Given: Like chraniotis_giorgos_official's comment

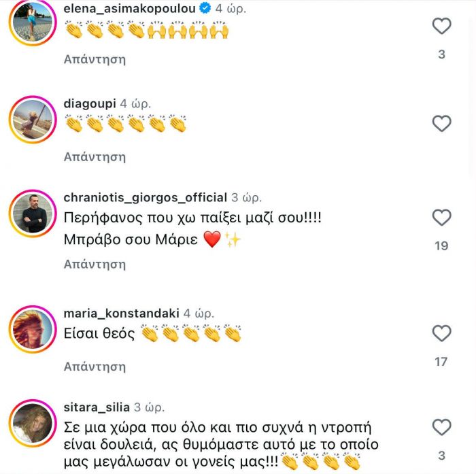Looking at the screenshot, I should pyautogui.click(x=442, y=218).
